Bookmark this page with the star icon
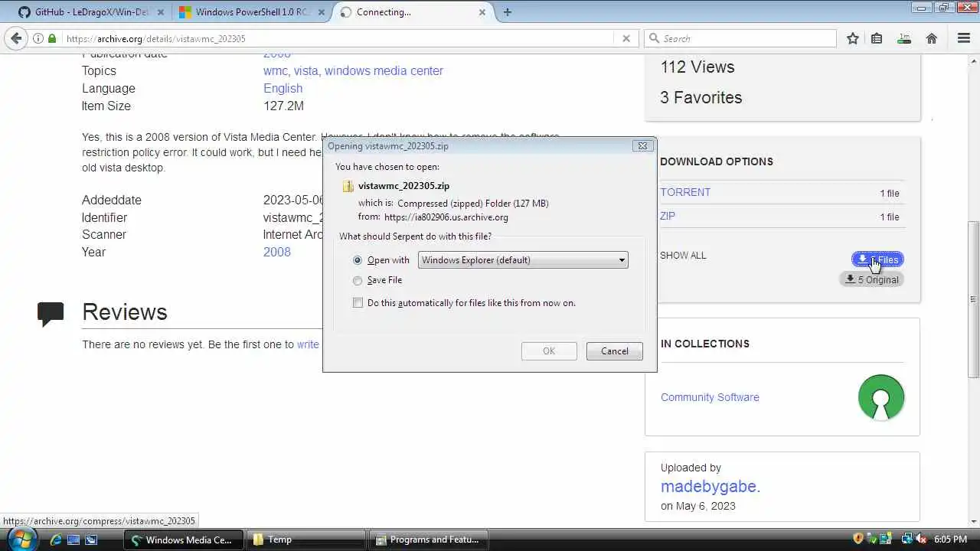Viewport: 980px width, 551px height. [852, 38]
